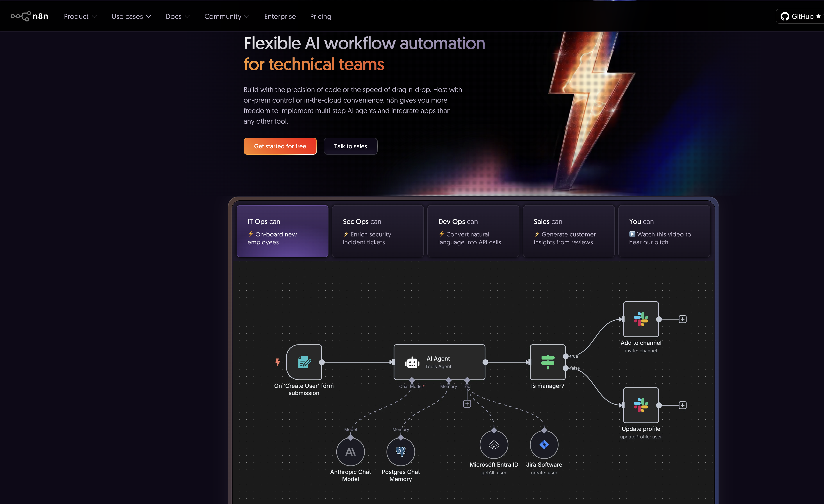Image resolution: width=824 pixels, height=504 pixels.
Task: Open the Pricing page
Action: [320, 16]
